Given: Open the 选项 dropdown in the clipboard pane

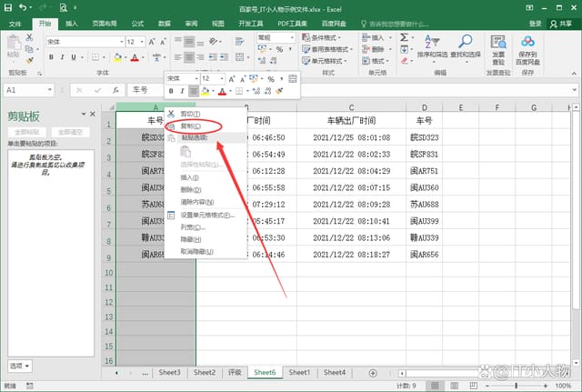Looking at the screenshot, I should [20, 366].
